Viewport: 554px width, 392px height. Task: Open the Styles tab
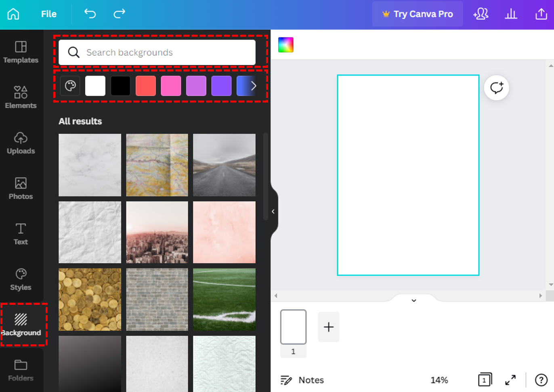pyautogui.click(x=21, y=279)
